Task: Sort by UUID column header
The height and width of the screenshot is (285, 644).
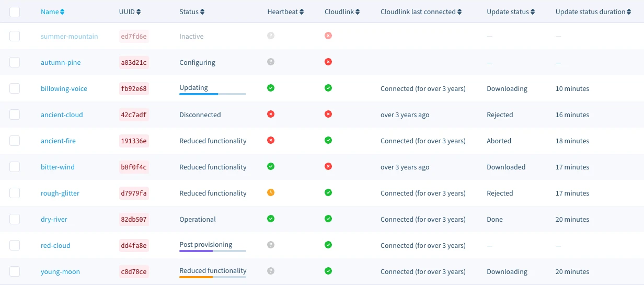Action: click(x=130, y=12)
